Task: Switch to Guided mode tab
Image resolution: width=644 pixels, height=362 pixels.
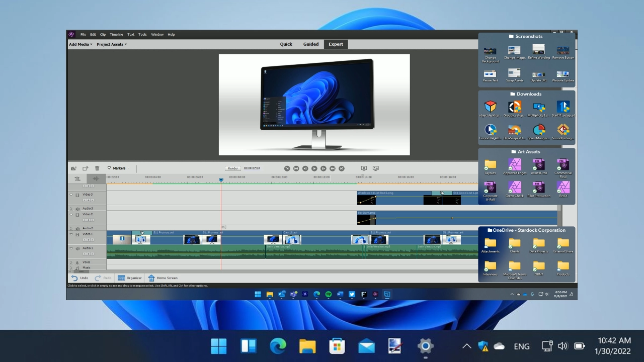Action: pyautogui.click(x=311, y=44)
